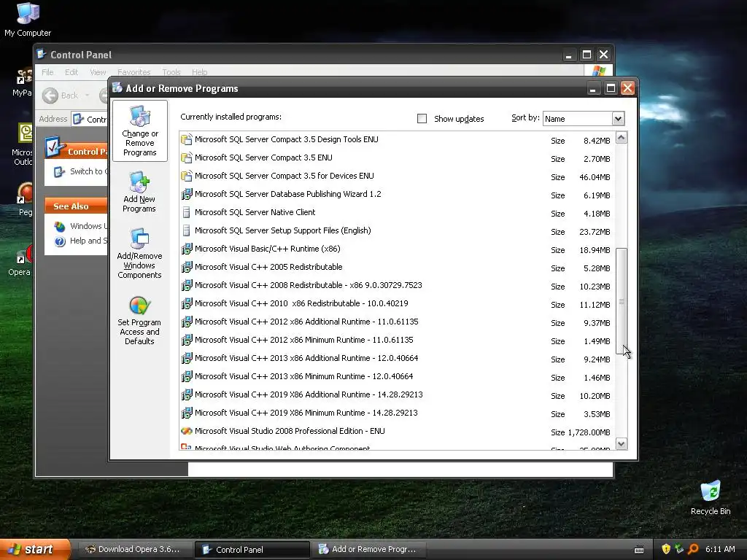Click the 46.04MB size value
The width and height of the screenshot is (747, 560).
coord(595,177)
